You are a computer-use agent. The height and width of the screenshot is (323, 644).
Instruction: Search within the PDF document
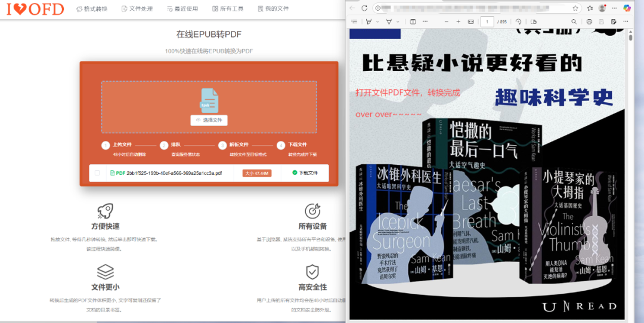tap(574, 21)
